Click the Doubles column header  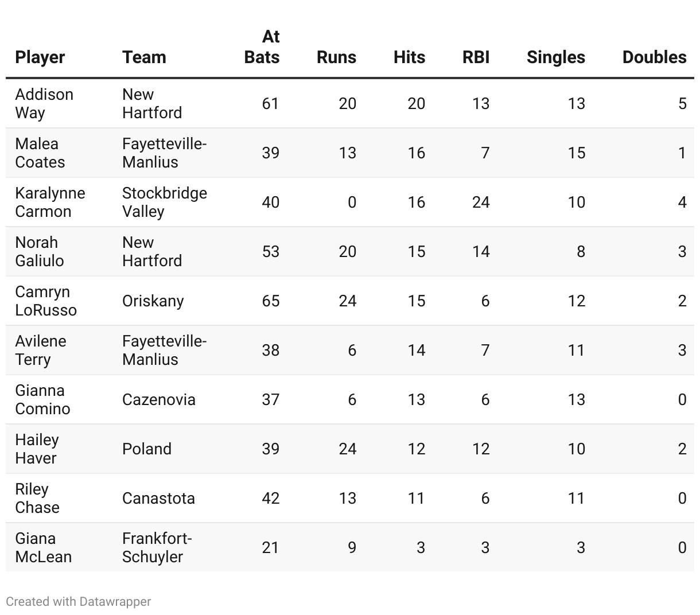pyautogui.click(x=654, y=57)
